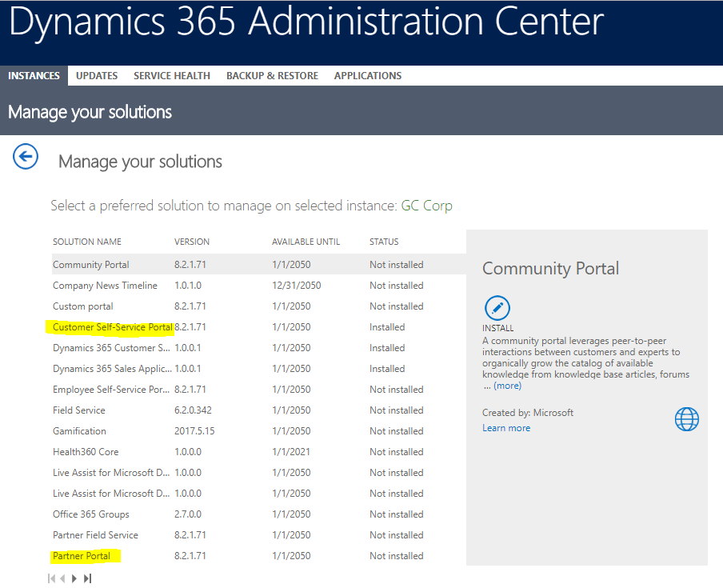Click the 1/1/2021 date cell
The height and width of the screenshot is (588, 723).
coord(291,451)
